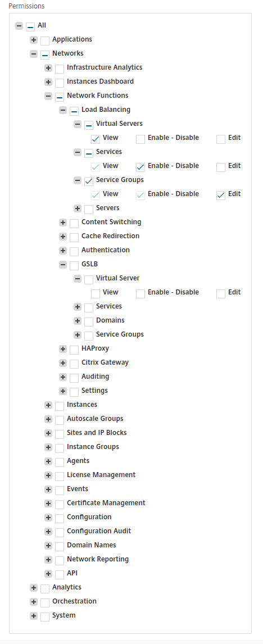Collapse Load Balancing Service Groups node
This screenshot has width=263, height=644.
point(78,180)
